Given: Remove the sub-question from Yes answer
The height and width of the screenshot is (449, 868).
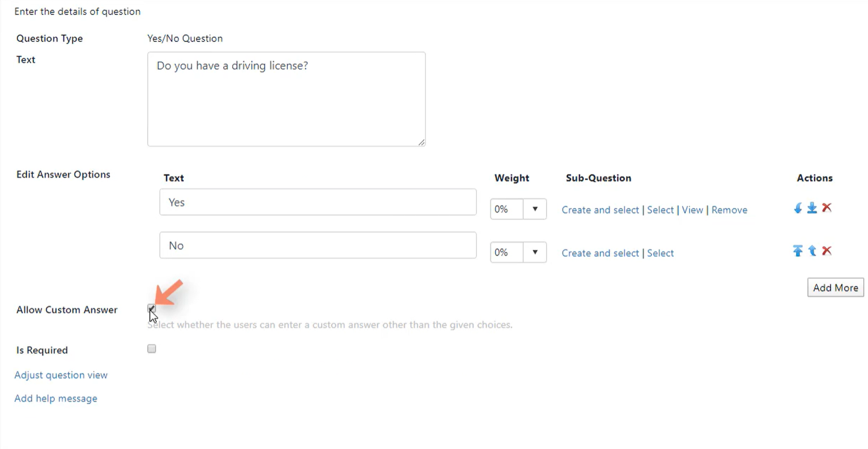Looking at the screenshot, I should click(729, 210).
